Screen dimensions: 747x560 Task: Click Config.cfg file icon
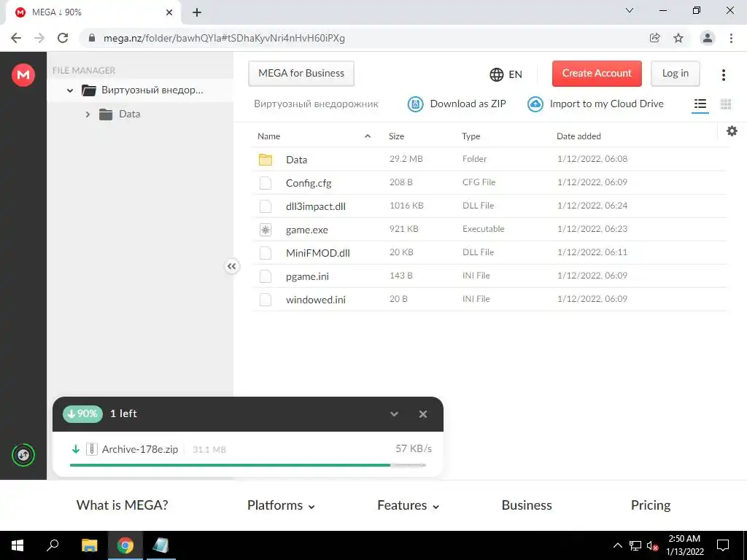[x=266, y=183]
